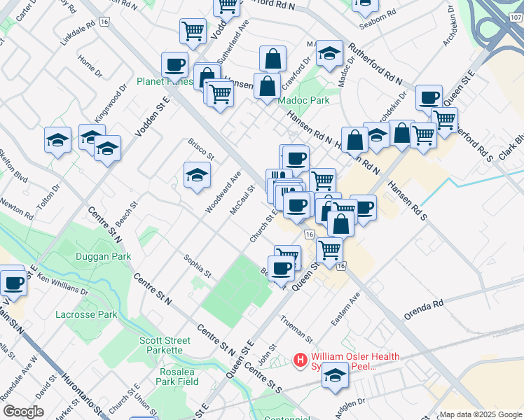Open the Map data ©2025 Google notice

[481, 414]
